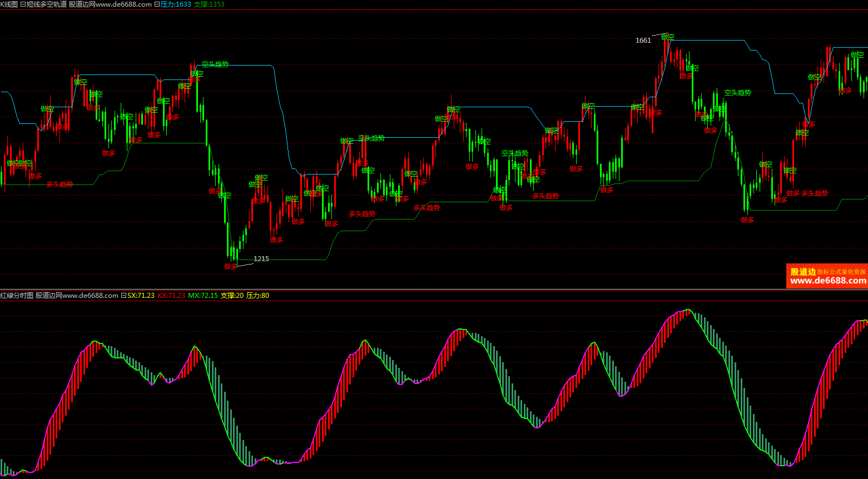This screenshot has width=868, height=479.
Task: Collapse the box before 短线多空轨道 indicator name
Action: click(x=23, y=4)
